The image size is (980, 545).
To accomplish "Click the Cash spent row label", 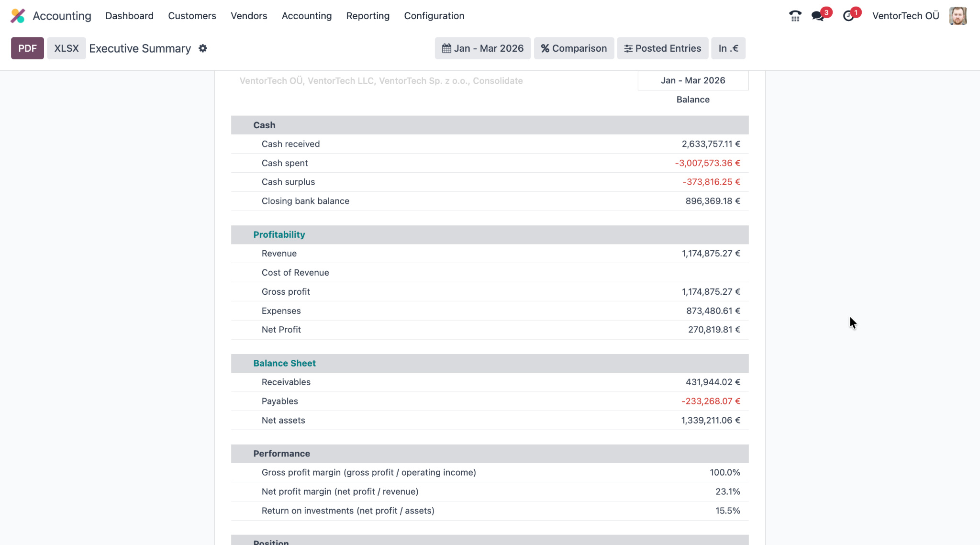I will coord(285,163).
